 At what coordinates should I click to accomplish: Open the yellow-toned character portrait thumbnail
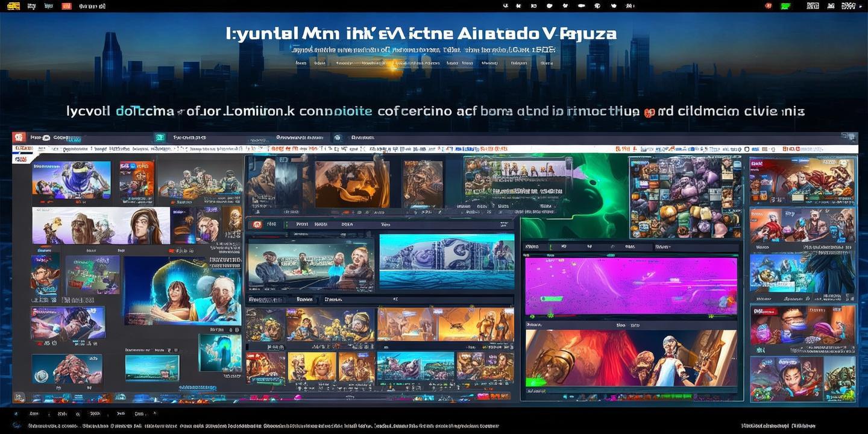(312, 367)
